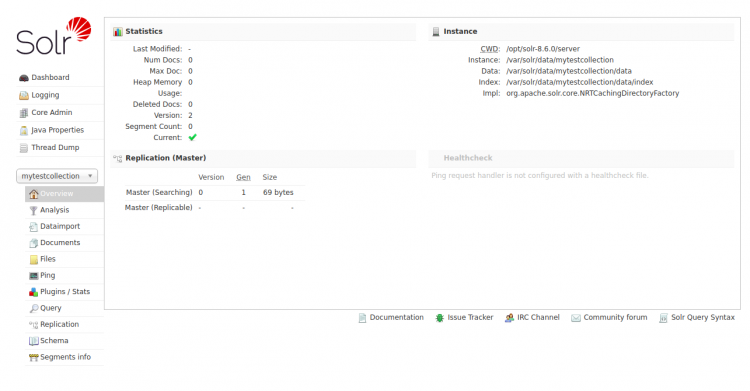Click the Statistics bar chart icon
This screenshot has height=391, width=750.
(x=118, y=32)
